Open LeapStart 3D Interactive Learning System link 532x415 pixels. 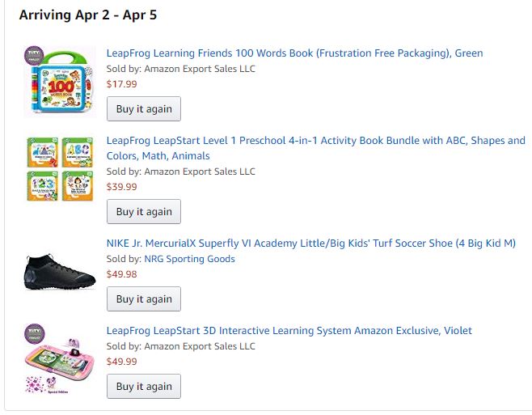tap(289, 330)
